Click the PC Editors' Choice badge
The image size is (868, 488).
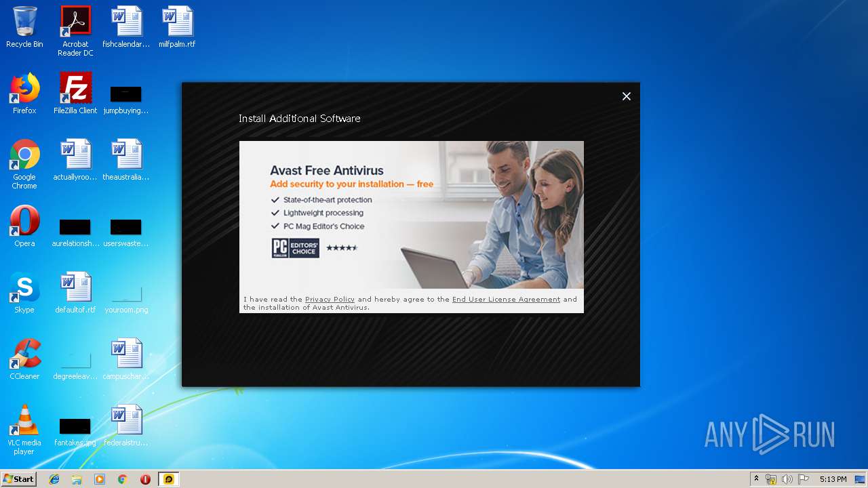point(296,248)
